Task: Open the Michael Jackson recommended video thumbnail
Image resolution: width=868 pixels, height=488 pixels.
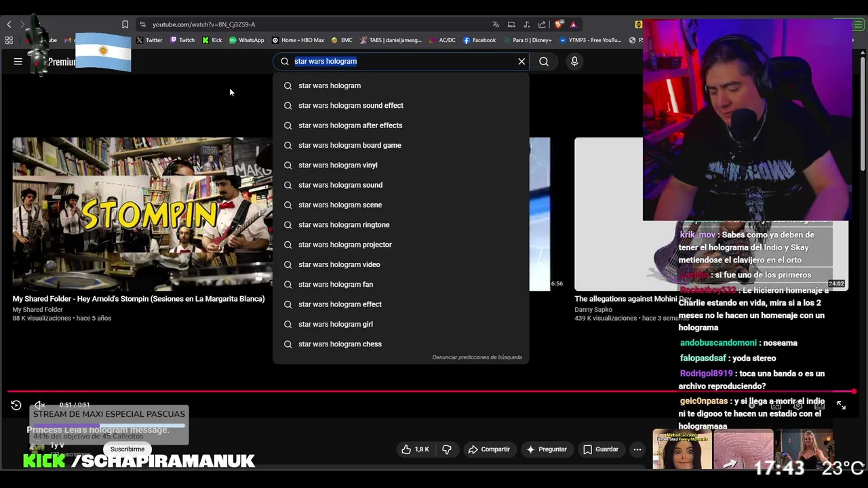Action: click(682, 449)
